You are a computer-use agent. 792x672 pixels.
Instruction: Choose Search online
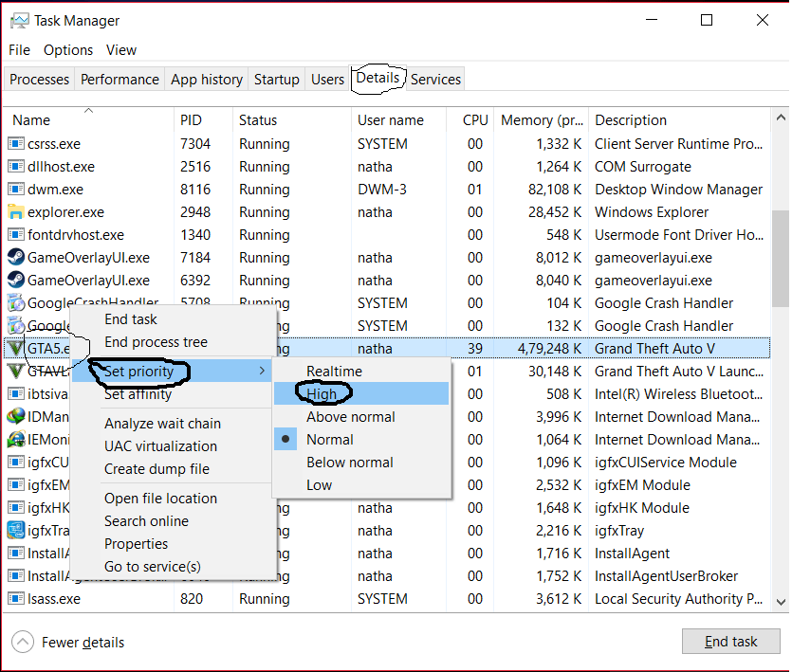point(174,520)
